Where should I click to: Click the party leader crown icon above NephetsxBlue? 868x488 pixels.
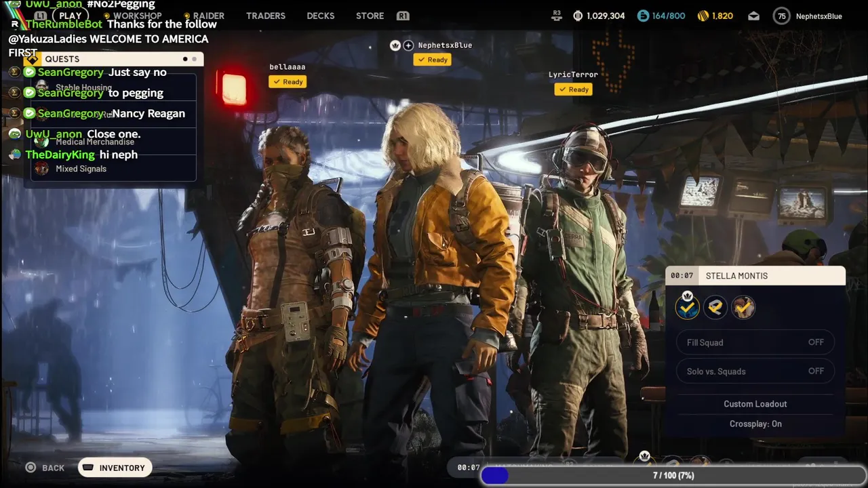click(x=395, y=45)
